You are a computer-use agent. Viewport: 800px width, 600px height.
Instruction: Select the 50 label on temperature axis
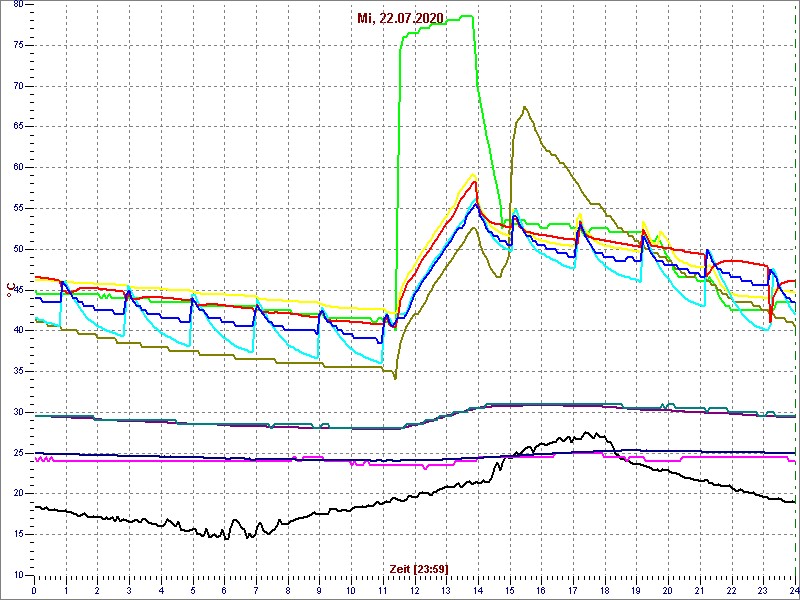click(x=17, y=249)
